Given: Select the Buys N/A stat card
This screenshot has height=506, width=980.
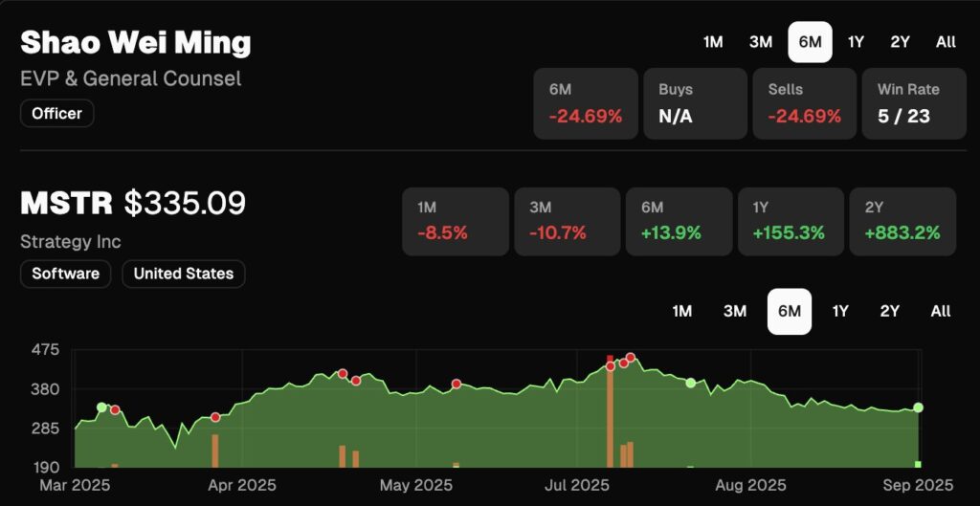Looking at the screenshot, I should [695, 103].
